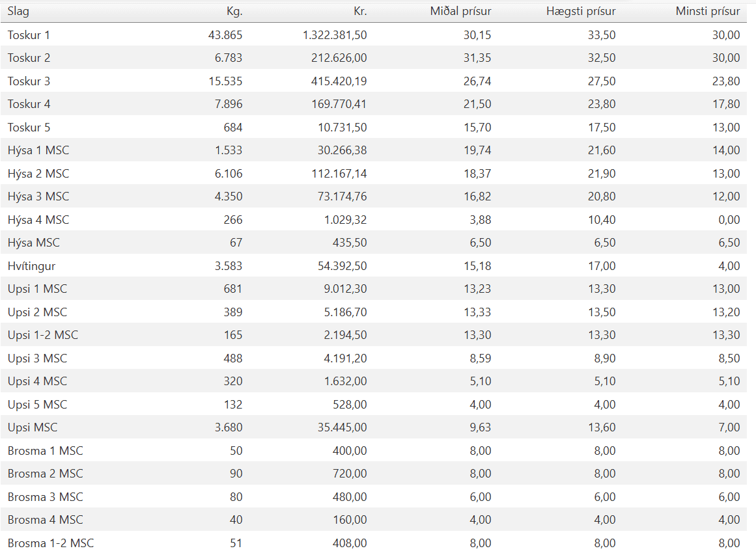Viewport: 756px width, 553px height.
Task: Select the Toskur 3 row label
Action: 29,81
